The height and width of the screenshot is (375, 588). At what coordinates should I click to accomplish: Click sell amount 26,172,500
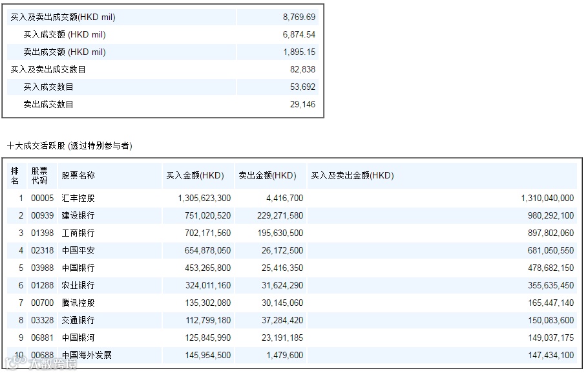point(282,250)
